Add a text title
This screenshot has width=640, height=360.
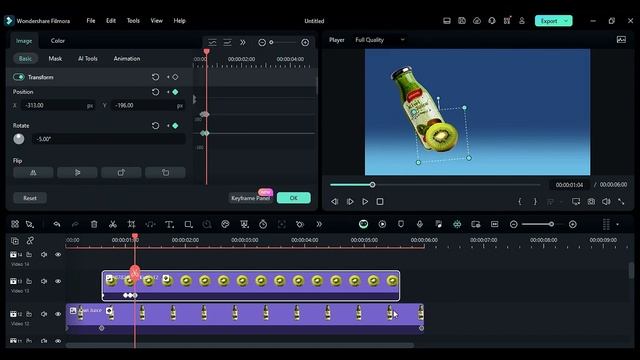coord(169,224)
